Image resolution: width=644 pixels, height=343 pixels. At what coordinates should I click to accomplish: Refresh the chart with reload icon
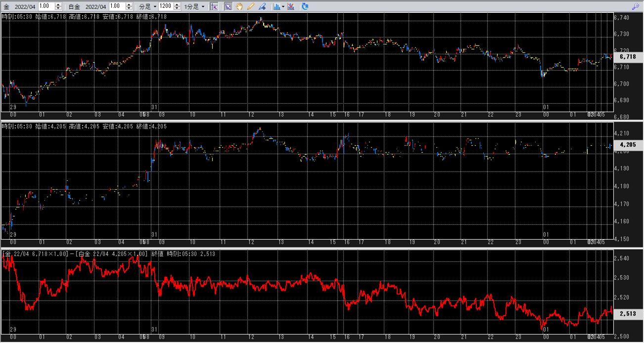coord(305,6)
